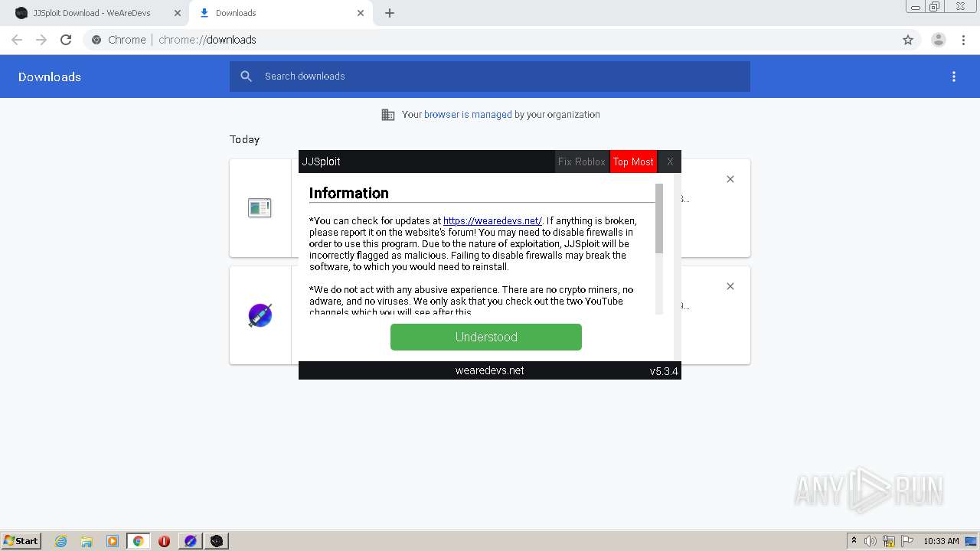The width and height of the screenshot is (980, 551).
Task: Click the 10:33 AM taskbar clock
Action: point(941,541)
